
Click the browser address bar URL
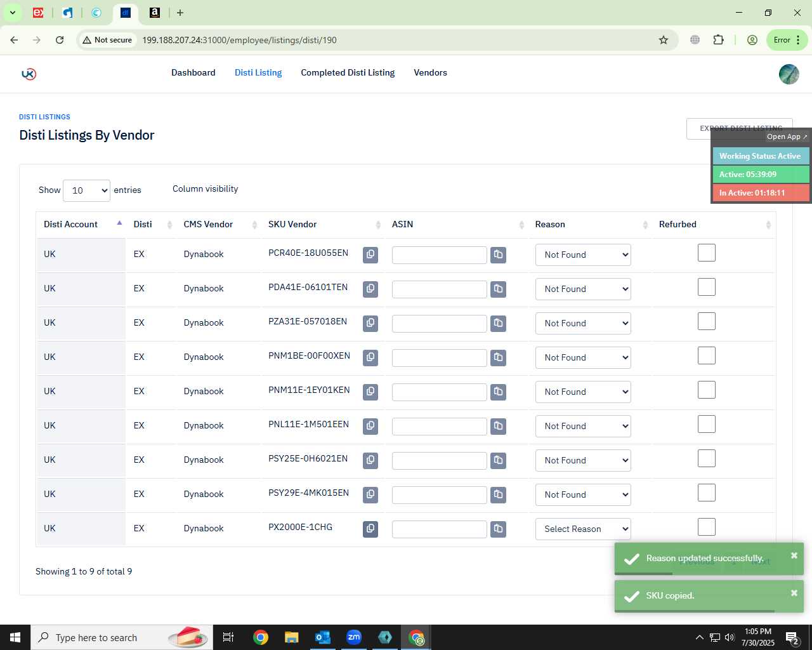pyautogui.click(x=239, y=40)
